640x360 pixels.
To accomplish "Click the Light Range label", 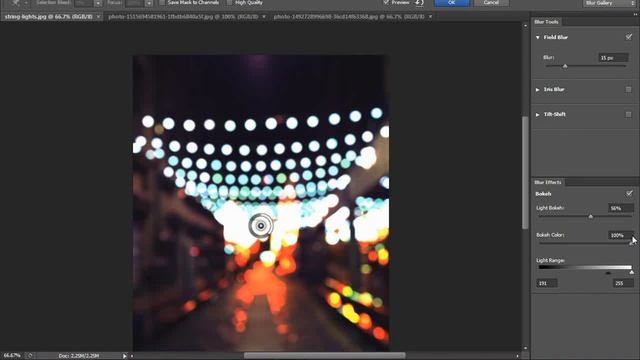I will [550, 260].
